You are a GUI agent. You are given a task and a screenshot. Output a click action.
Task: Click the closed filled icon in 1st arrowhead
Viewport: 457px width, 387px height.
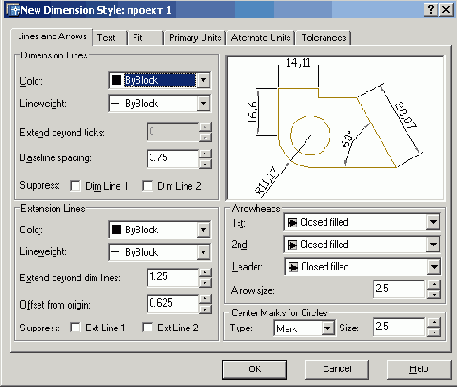292,222
